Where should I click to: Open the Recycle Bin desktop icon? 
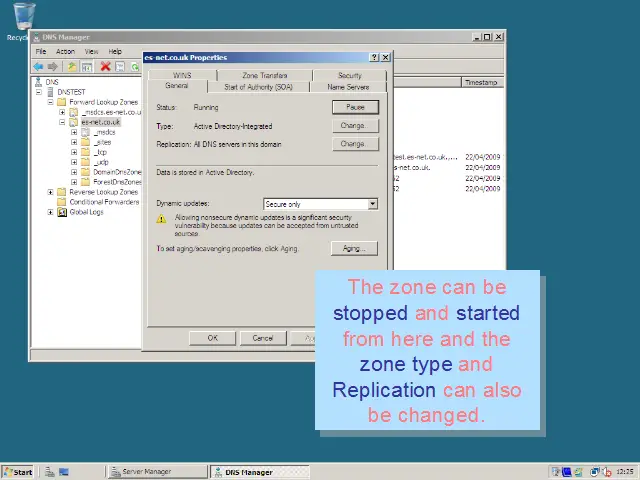pos(23,16)
